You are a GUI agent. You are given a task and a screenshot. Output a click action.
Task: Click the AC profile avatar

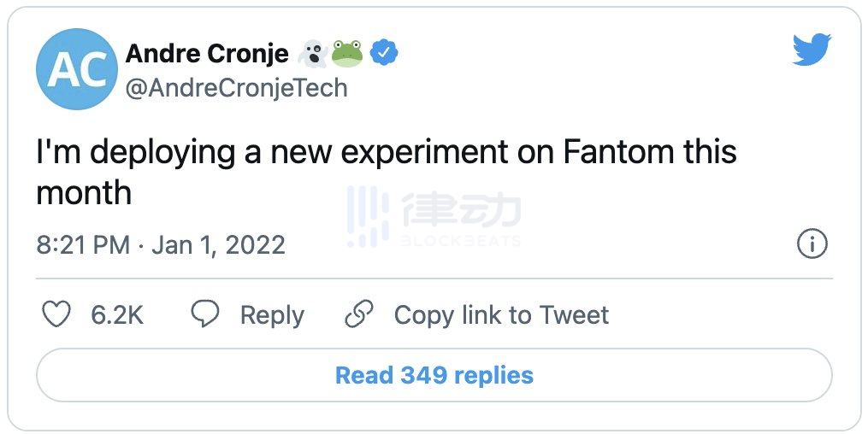[77, 69]
